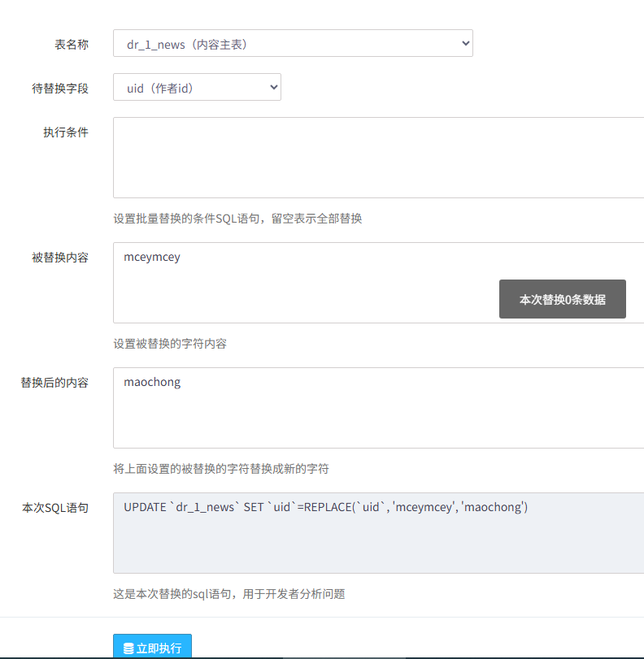
Task: Click the 执行条件 label
Action: click(x=66, y=132)
